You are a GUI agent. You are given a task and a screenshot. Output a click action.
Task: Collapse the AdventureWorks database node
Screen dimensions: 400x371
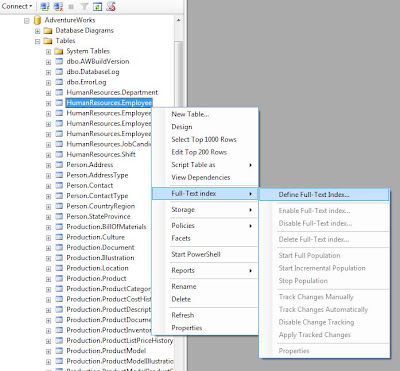tap(27, 21)
